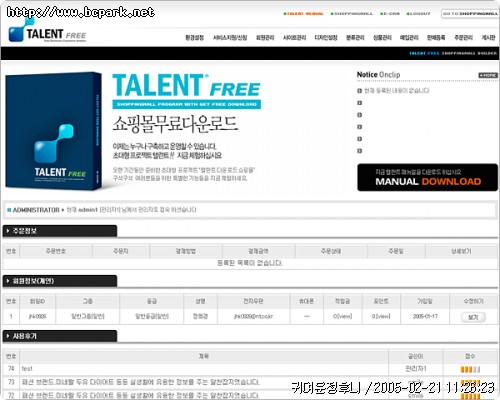Open the review titled test
This screenshot has width=500, height=400.
point(27,369)
